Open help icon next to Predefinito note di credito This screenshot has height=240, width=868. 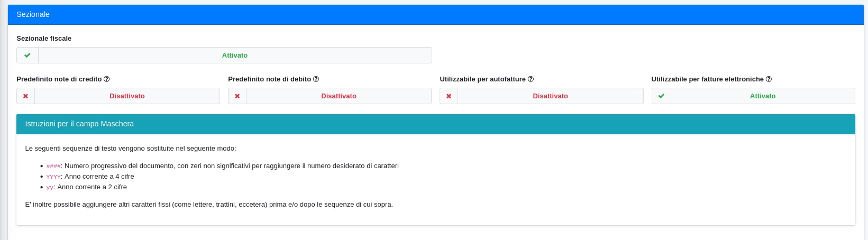coord(107,79)
